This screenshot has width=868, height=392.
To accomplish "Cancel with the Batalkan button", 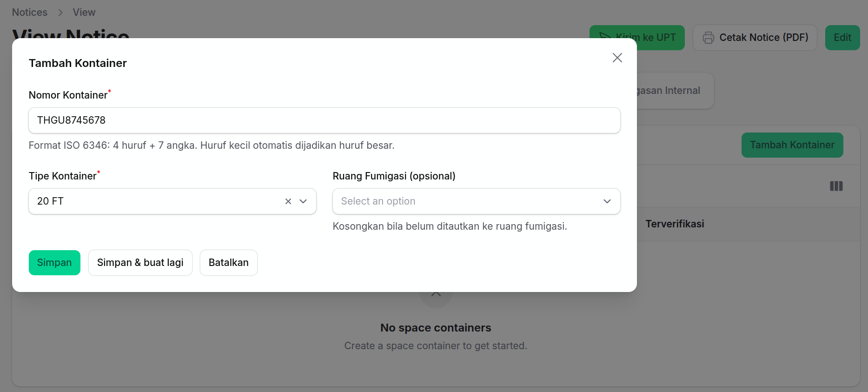I will (229, 263).
